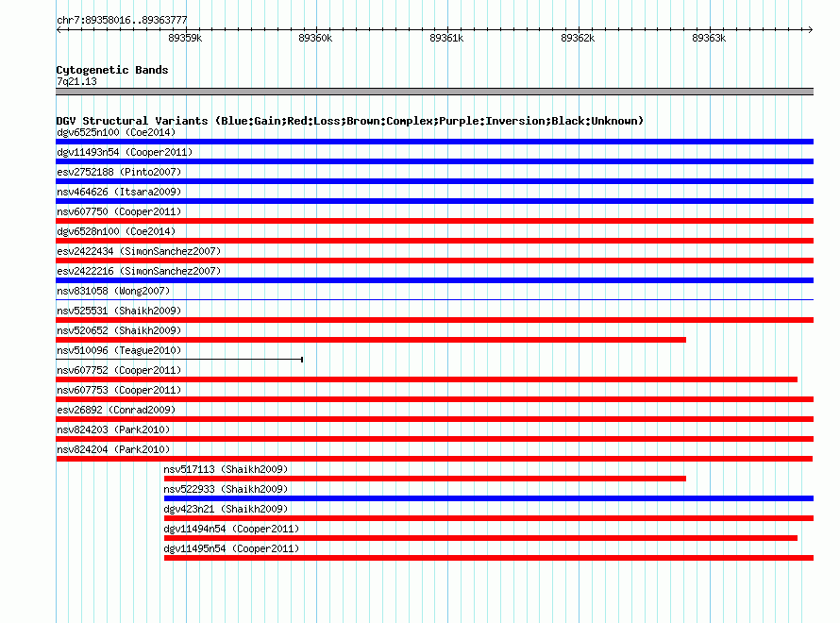This screenshot has height=623, width=840.
Task: Select the nsv520652 red loss bar
Action: 371,340
